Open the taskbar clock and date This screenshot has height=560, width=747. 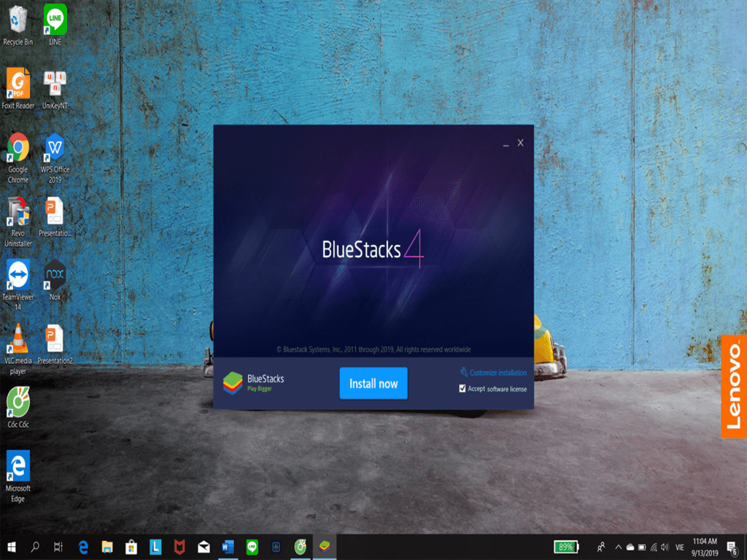click(703, 546)
